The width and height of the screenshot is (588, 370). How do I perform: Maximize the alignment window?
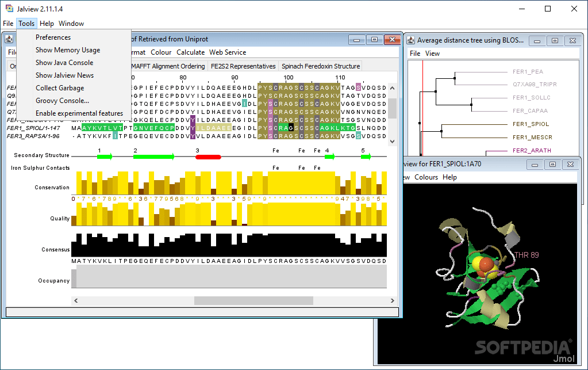click(x=374, y=39)
